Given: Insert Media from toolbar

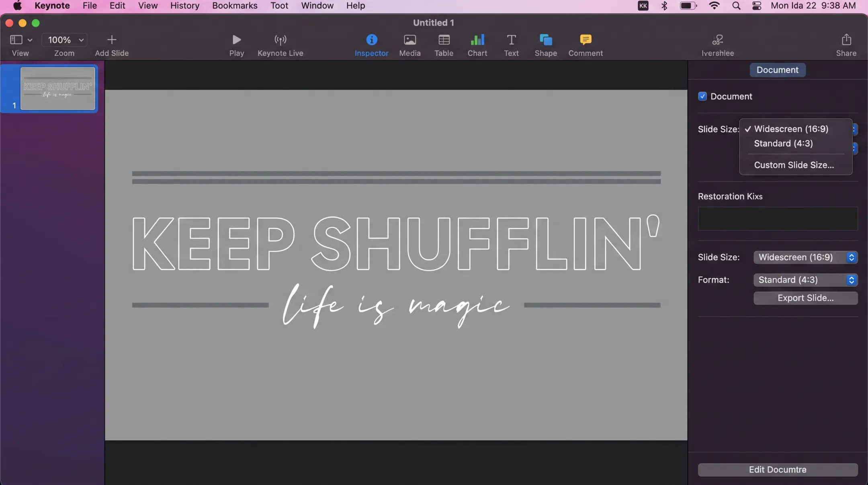Looking at the screenshot, I should coord(410,39).
